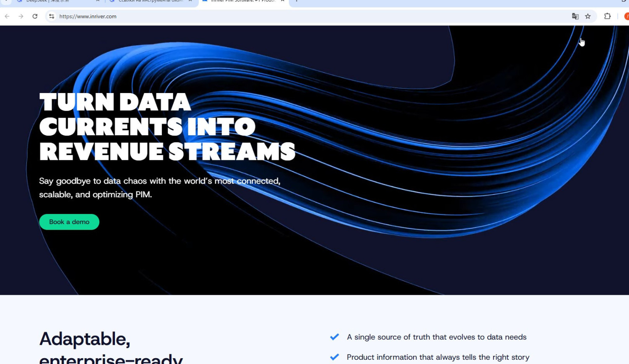Open the site information icon in address bar
The height and width of the screenshot is (364, 629).
coord(52,16)
